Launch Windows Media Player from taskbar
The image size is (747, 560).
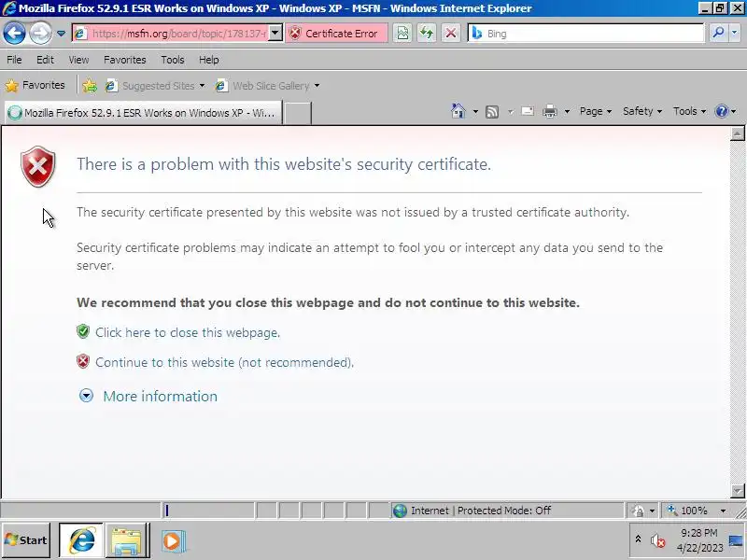173,541
